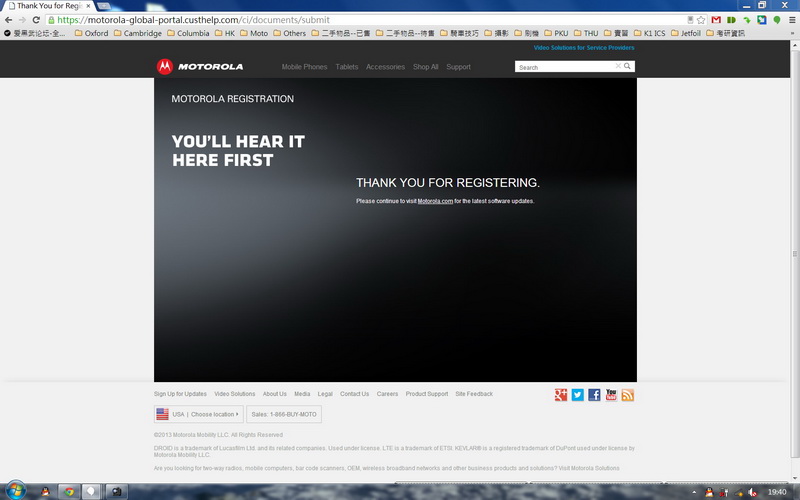Viewport: 800px width, 500px height.
Task: Reload the current page
Action: tap(36, 20)
